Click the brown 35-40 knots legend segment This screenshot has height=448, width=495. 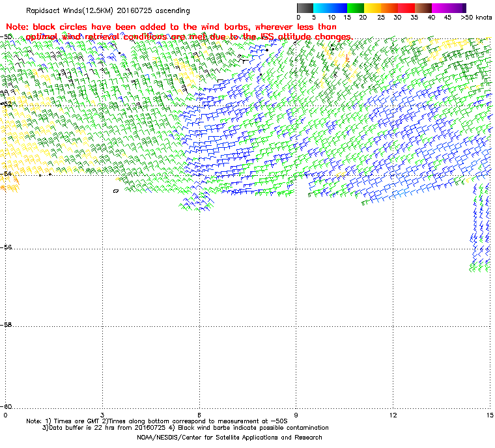423,8
